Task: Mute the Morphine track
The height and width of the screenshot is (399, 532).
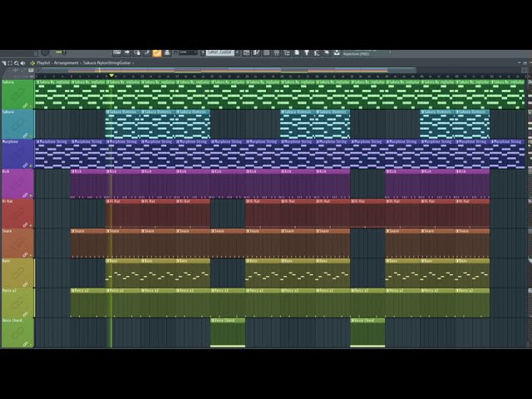Action: click(31, 166)
